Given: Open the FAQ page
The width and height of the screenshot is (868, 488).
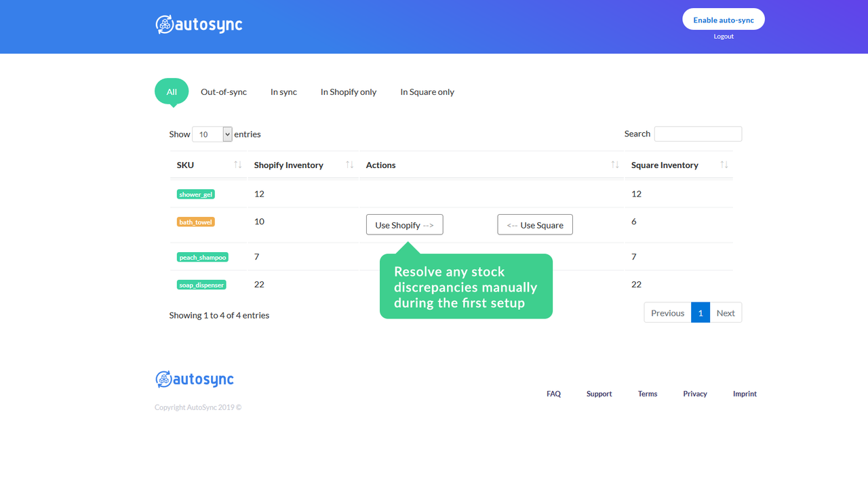Looking at the screenshot, I should [553, 393].
